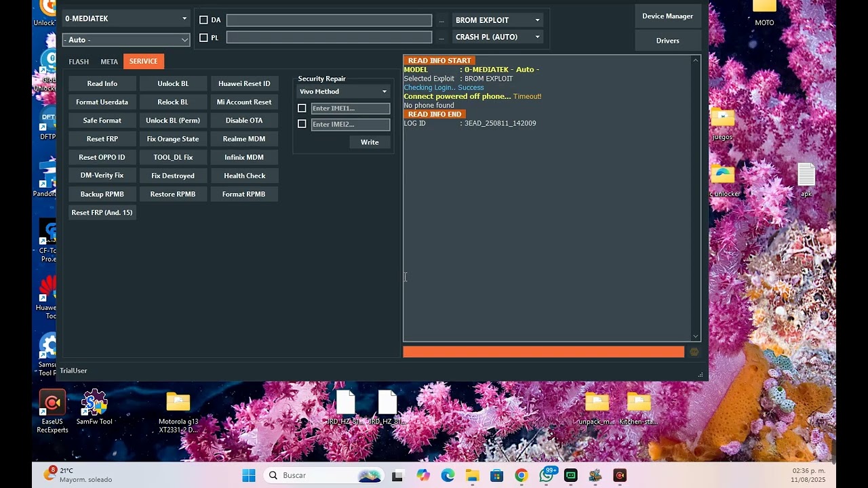Click the Enter IMEI2 input field

click(351, 124)
